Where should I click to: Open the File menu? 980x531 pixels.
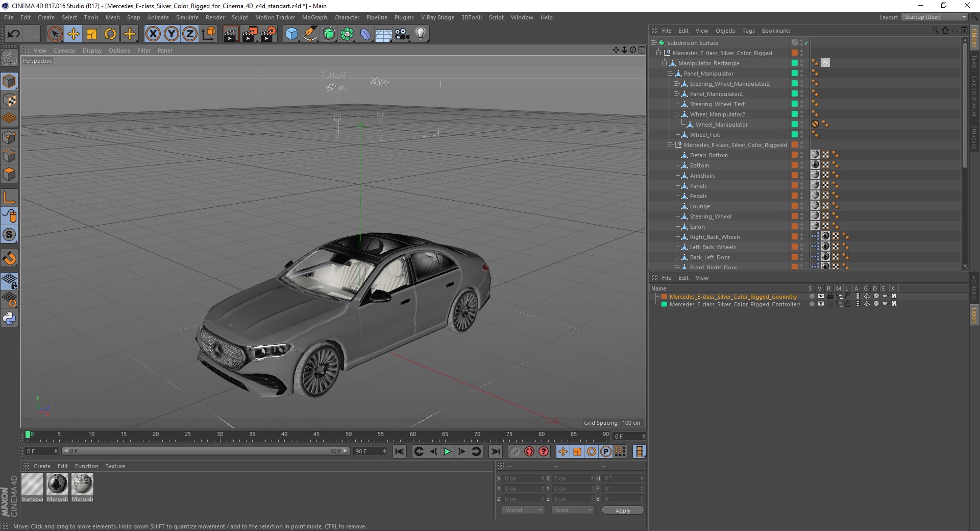point(9,17)
